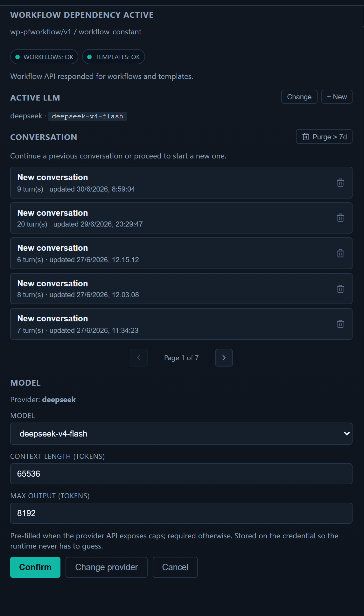Screen dimensions: 364x616
Task: Focus the Max Output tokens field
Action: tap(181, 513)
